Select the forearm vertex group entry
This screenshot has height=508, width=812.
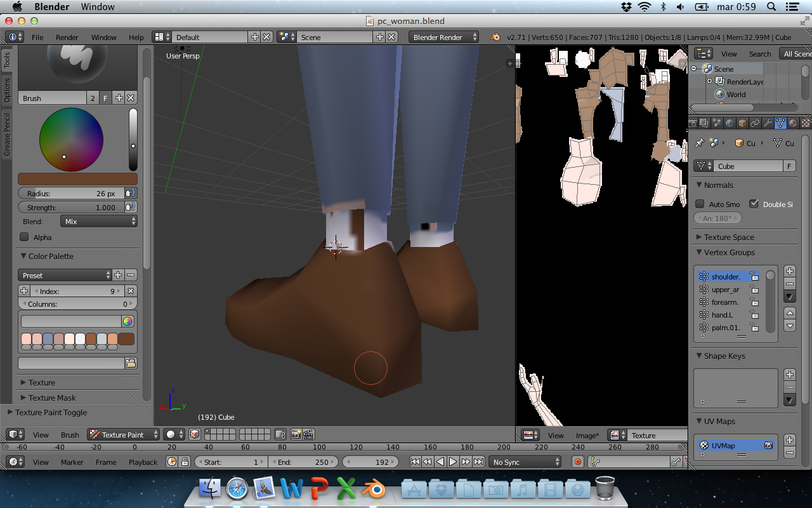pos(725,302)
